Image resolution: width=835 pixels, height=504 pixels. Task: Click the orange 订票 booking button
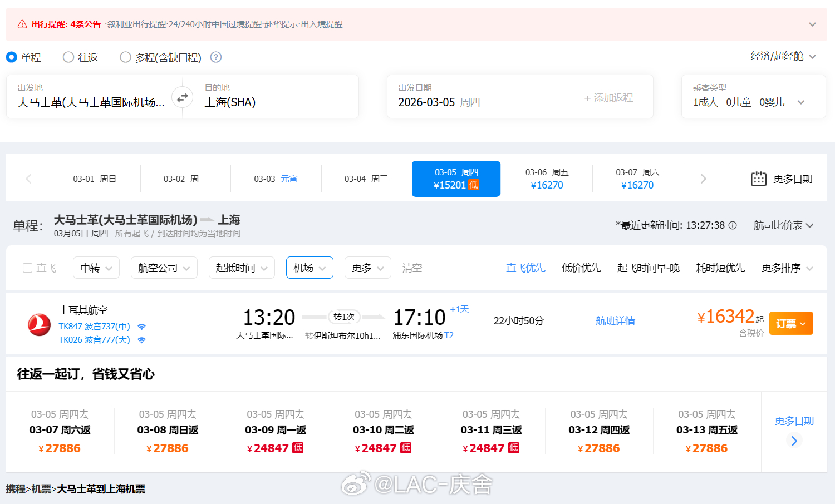pos(790,323)
